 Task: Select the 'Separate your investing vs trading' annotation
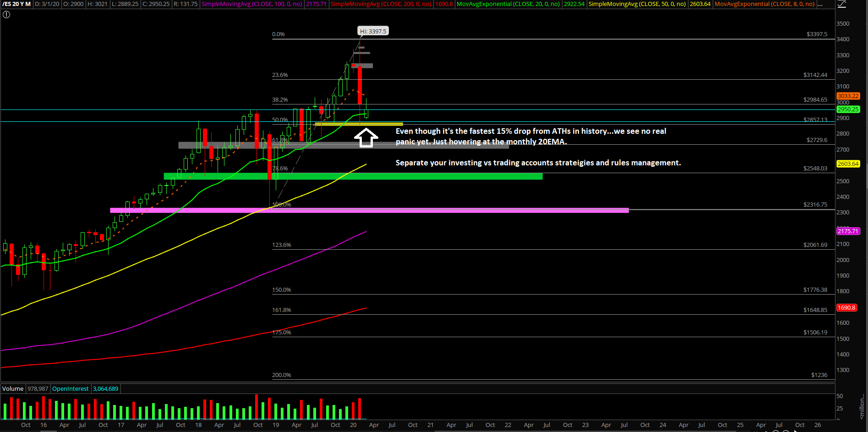(x=538, y=163)
